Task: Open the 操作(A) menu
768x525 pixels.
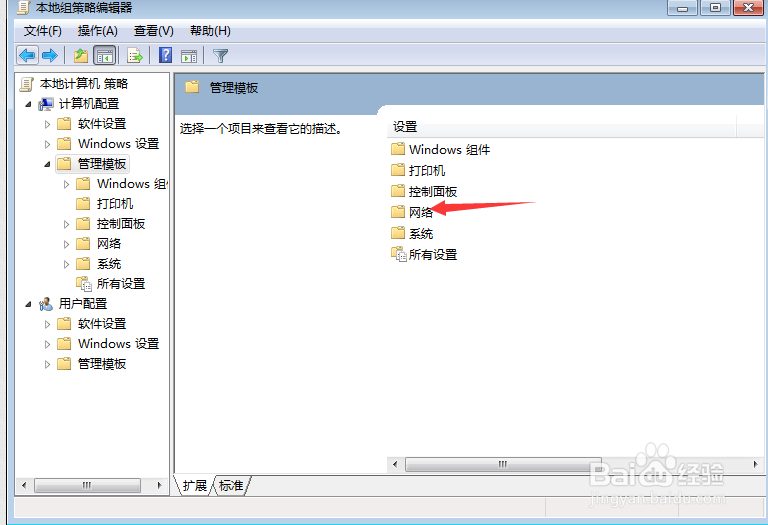Action: tap(97, 31)
